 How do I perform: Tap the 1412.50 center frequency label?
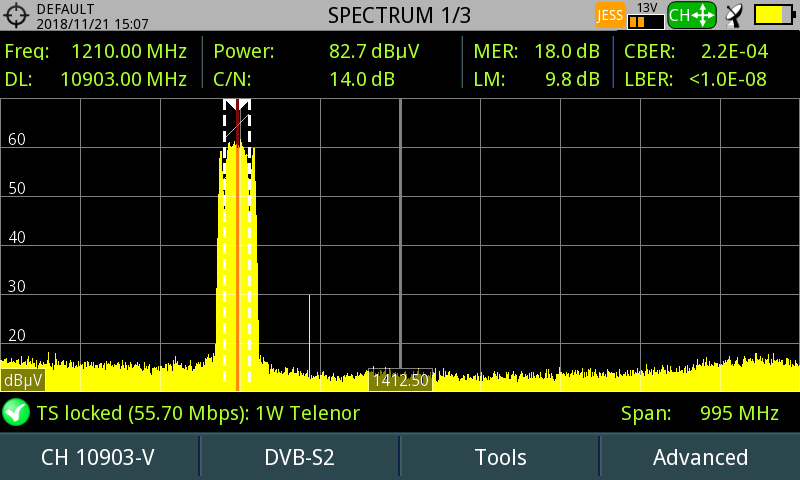pos(401,380)
